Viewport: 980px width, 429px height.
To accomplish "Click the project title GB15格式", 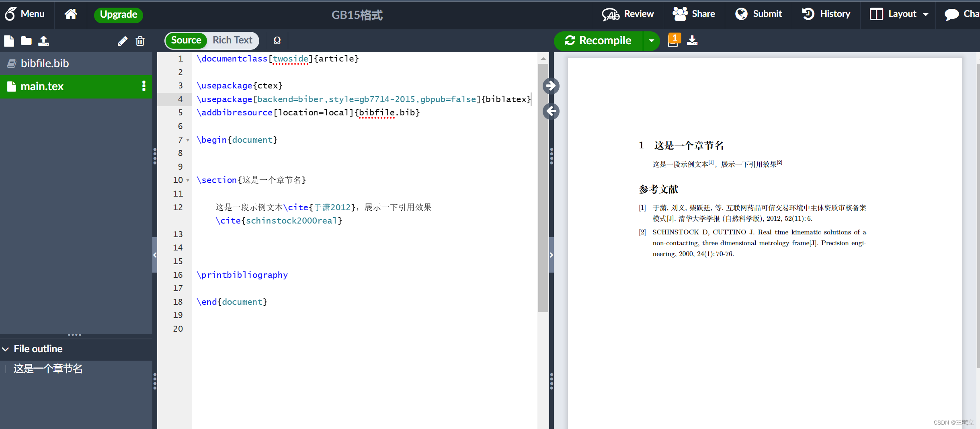I will coord(357,15).
